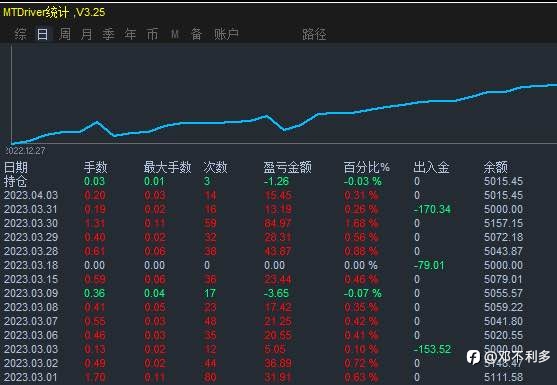Click the 5055.57 balance value
Viewport: 557px width, 385px height.
tap(503, 293)
